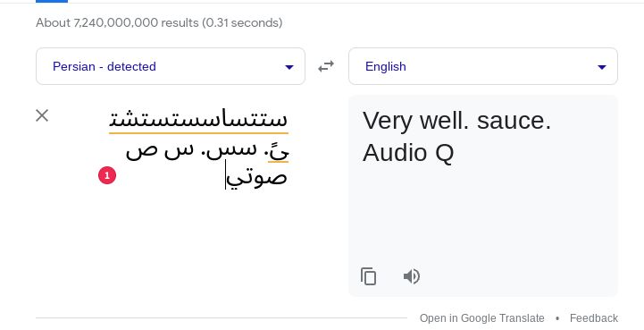Click the red badge showing 1
The width and height of the screenshot is (644, 330).
pyautogui.click(x=107, y=175)
